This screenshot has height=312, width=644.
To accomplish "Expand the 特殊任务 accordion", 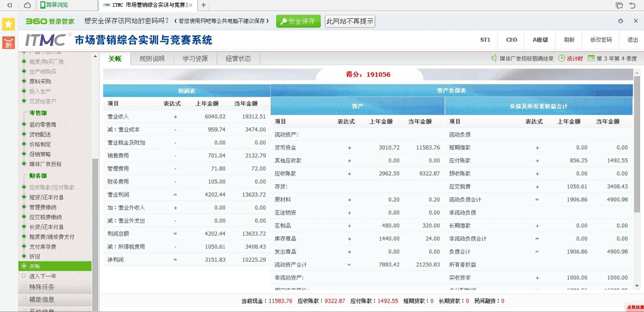I will pos(55,287).
